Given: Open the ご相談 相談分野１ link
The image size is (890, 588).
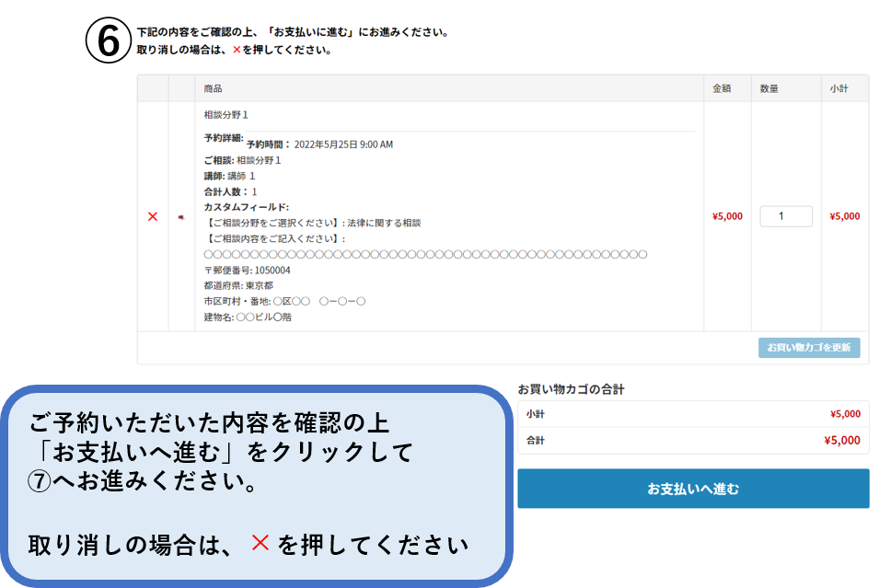Looking at the screenshot, I should [x=259, y=160].
